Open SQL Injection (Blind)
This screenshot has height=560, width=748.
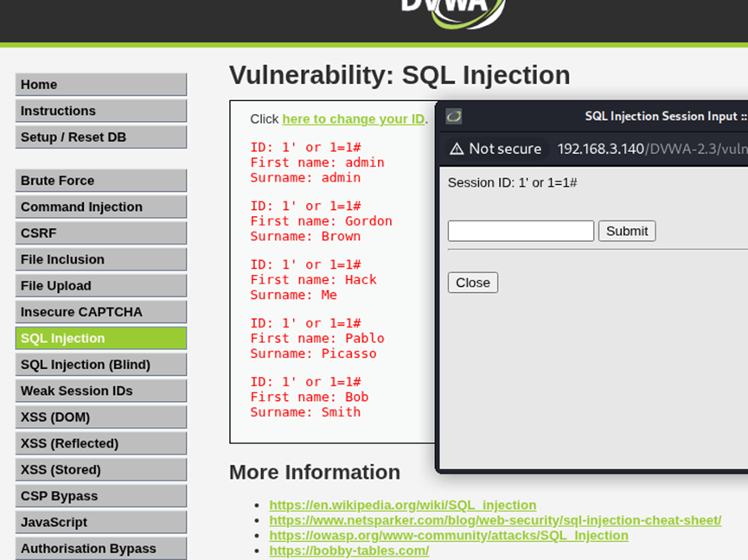point(101,364)
